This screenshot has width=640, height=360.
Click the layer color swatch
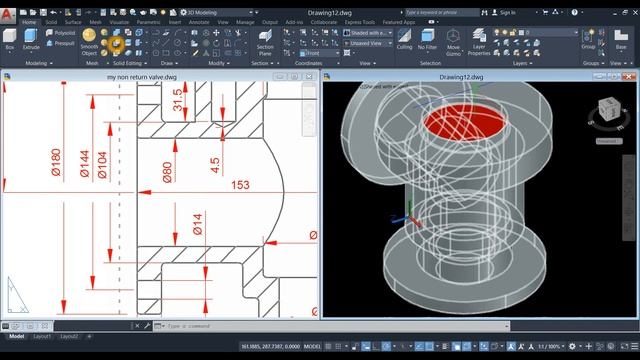coord(521,32)
